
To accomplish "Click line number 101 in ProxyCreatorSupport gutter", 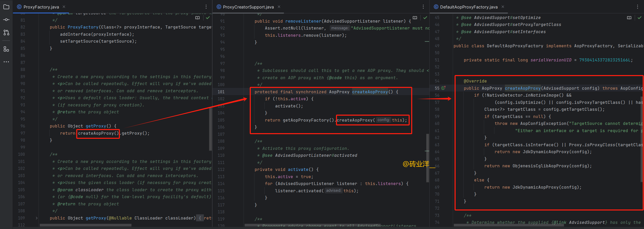I will pos(221,92).
